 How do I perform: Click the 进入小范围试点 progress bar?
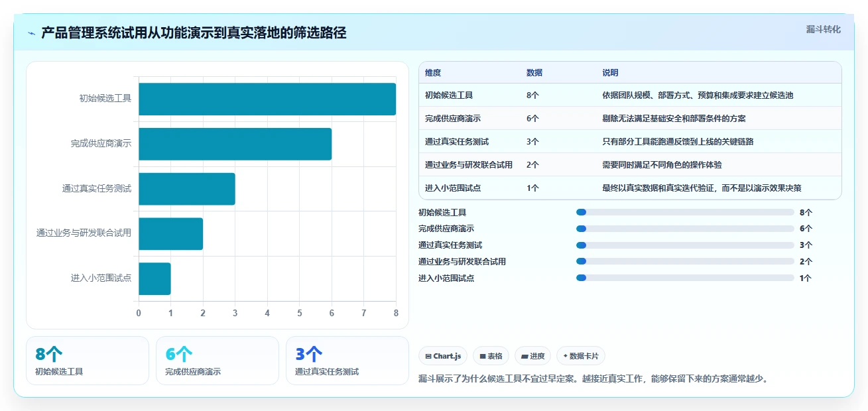point(685,278)
